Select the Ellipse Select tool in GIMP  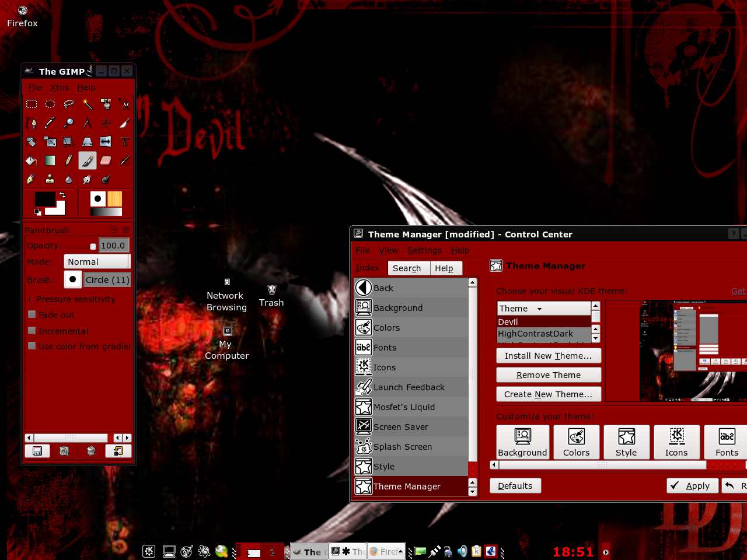pos(50,104)
